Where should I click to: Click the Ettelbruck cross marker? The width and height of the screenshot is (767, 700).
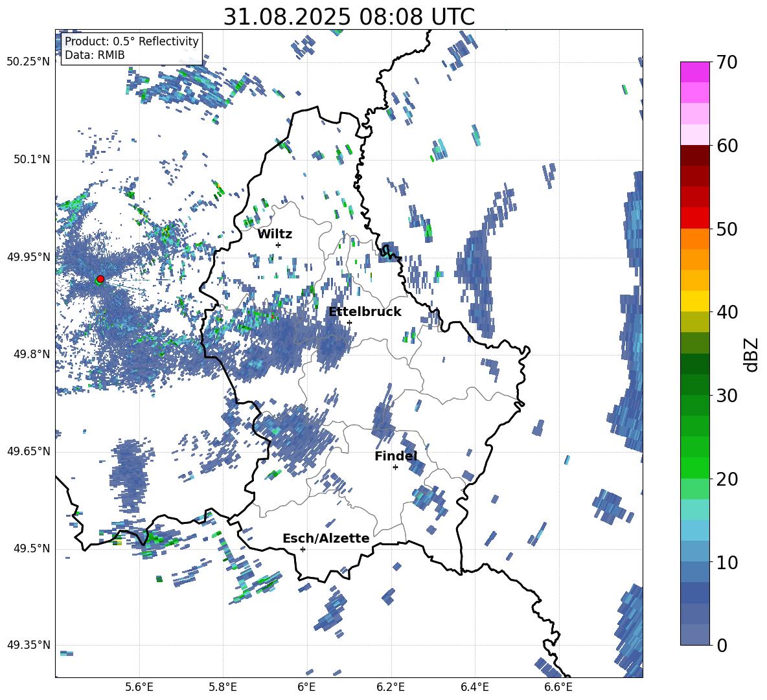coord(349,322)
